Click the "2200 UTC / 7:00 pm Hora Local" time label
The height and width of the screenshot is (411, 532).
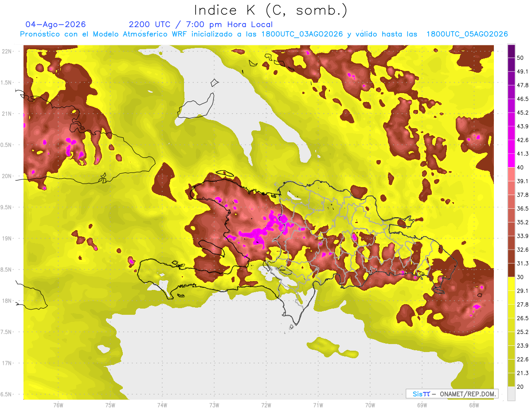click(201, 24)
